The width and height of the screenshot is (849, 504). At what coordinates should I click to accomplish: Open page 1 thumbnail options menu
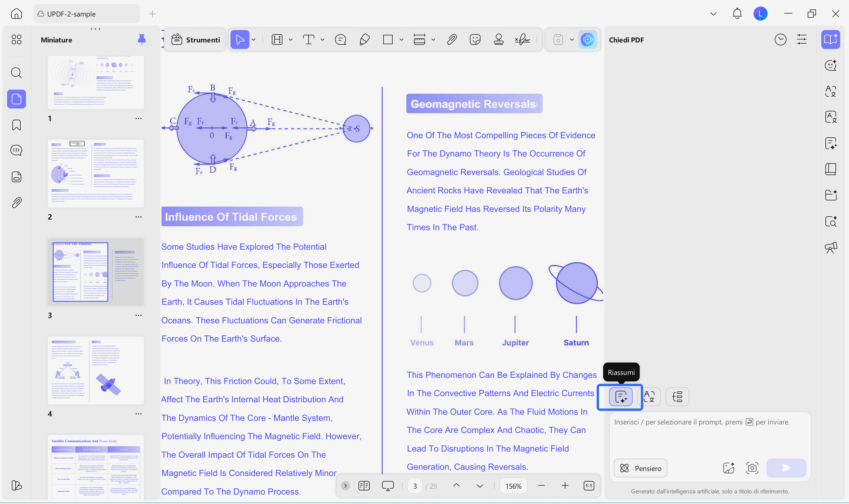(139, 118)
